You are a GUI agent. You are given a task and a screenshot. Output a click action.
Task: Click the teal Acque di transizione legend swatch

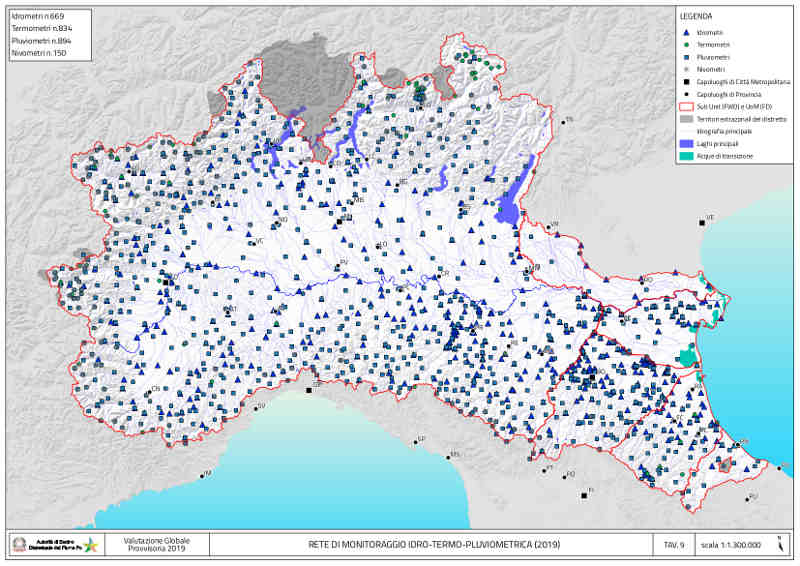pos(687,156)
